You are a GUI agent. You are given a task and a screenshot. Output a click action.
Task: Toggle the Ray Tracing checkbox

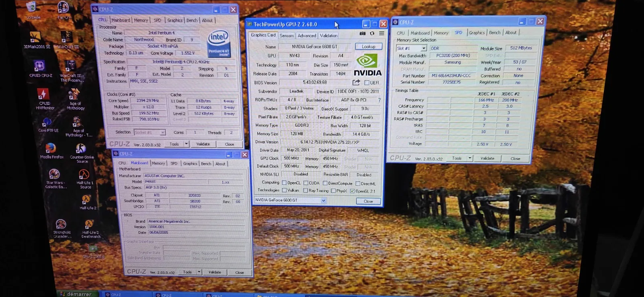coord(305,190)
